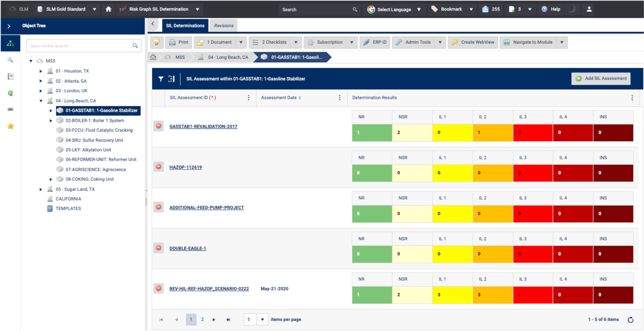Click the refresh icon at grid bottom
644x331 pixels.
pos(630,319)
